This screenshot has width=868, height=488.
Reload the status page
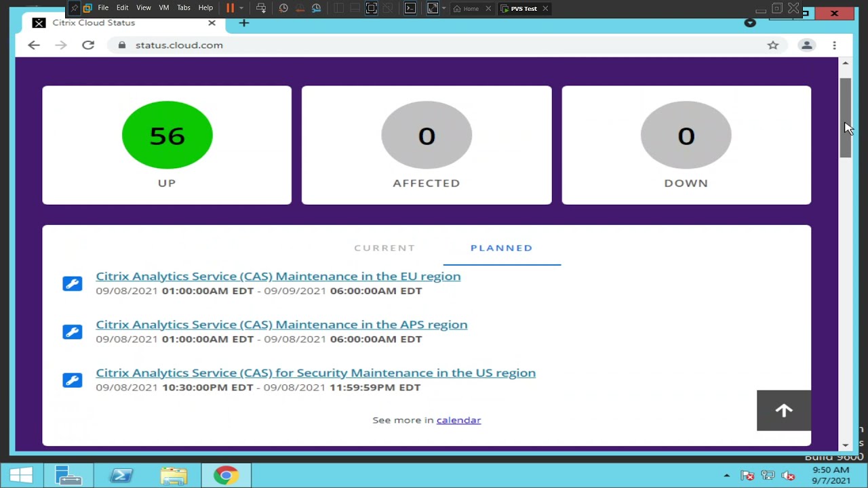(x=88, y=45)
